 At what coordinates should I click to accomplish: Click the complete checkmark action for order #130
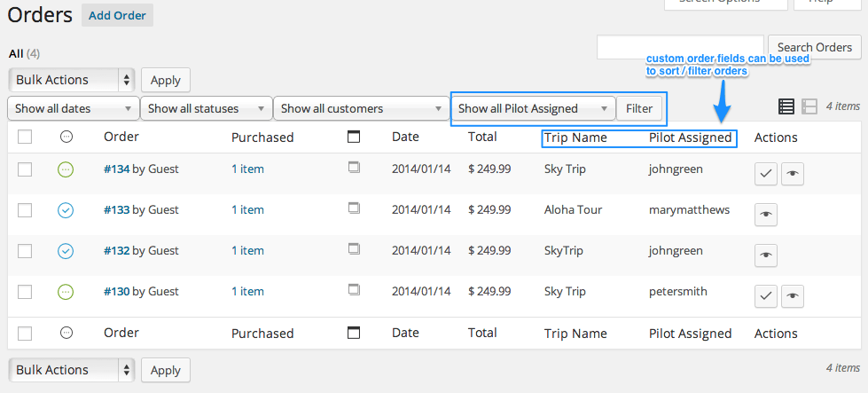point(766,296)
